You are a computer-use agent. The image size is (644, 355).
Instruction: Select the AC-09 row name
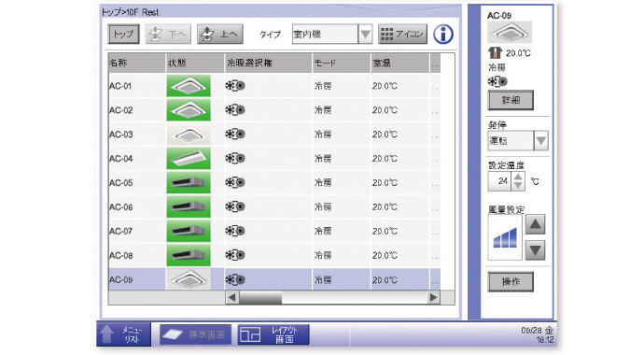(120, 280)
